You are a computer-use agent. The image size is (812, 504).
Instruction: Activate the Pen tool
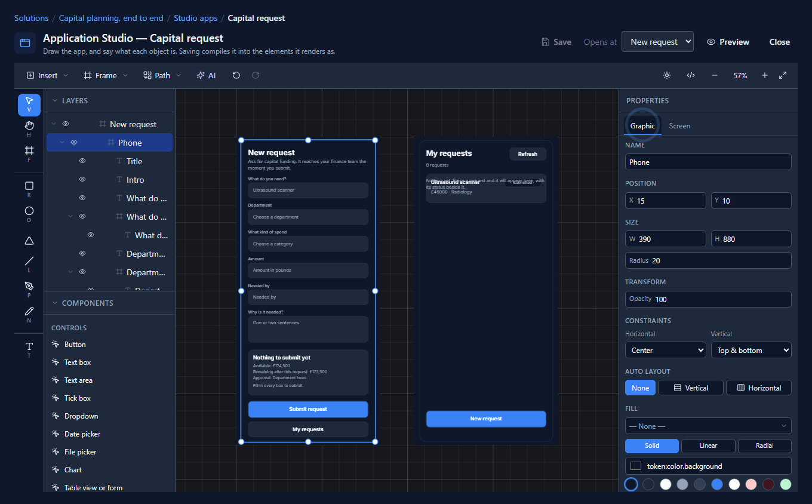click(29, 289)
